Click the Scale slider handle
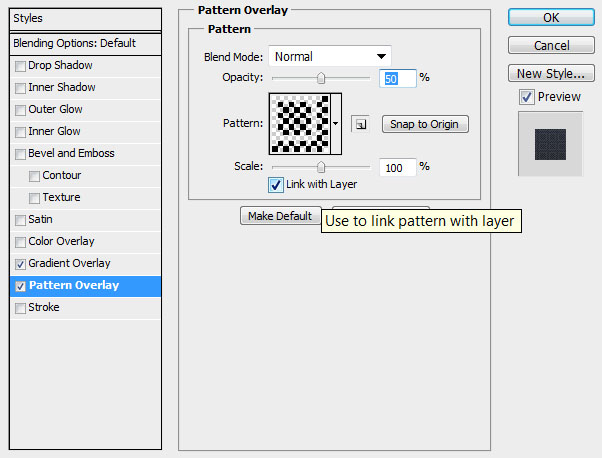The height and width of the screenshot is (458, 602). pos(321,167)
